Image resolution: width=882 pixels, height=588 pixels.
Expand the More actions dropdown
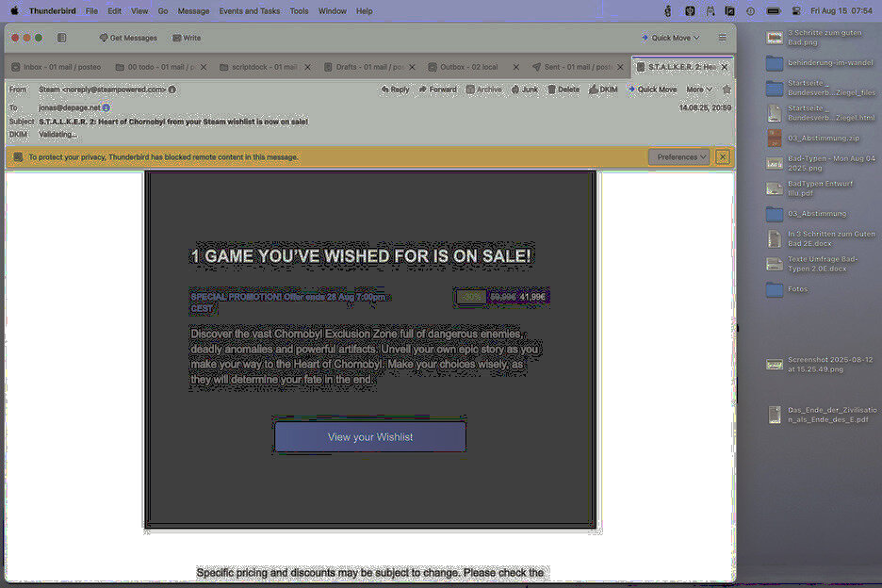pyautogui.click(x=699, y=90)
